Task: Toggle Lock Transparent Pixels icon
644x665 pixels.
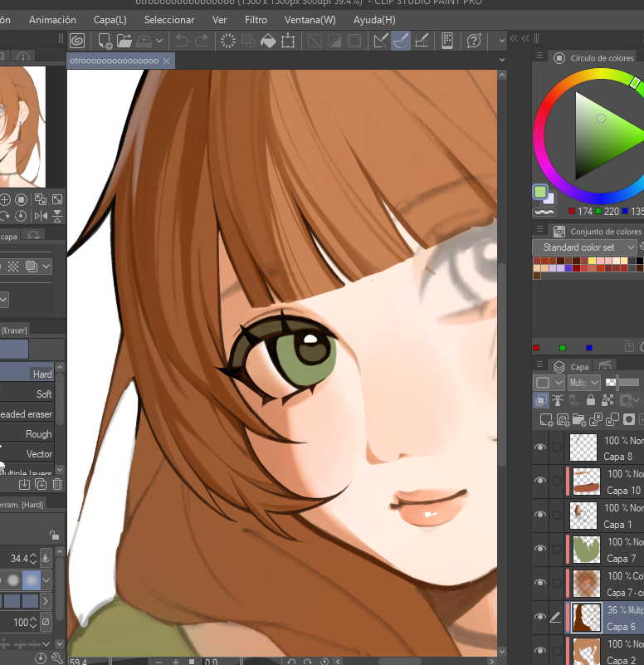Action: [607, 400]
